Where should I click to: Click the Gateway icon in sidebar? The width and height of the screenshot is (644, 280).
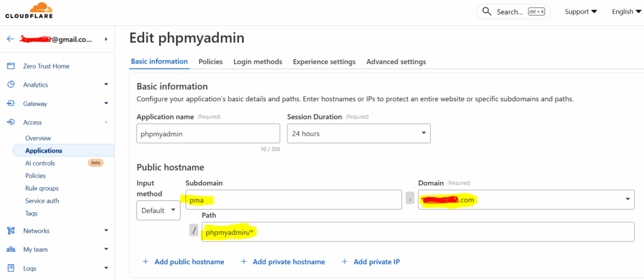11,104
